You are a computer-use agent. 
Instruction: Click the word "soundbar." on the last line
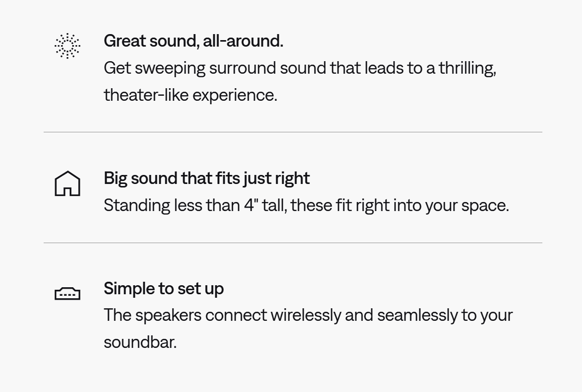140,342
